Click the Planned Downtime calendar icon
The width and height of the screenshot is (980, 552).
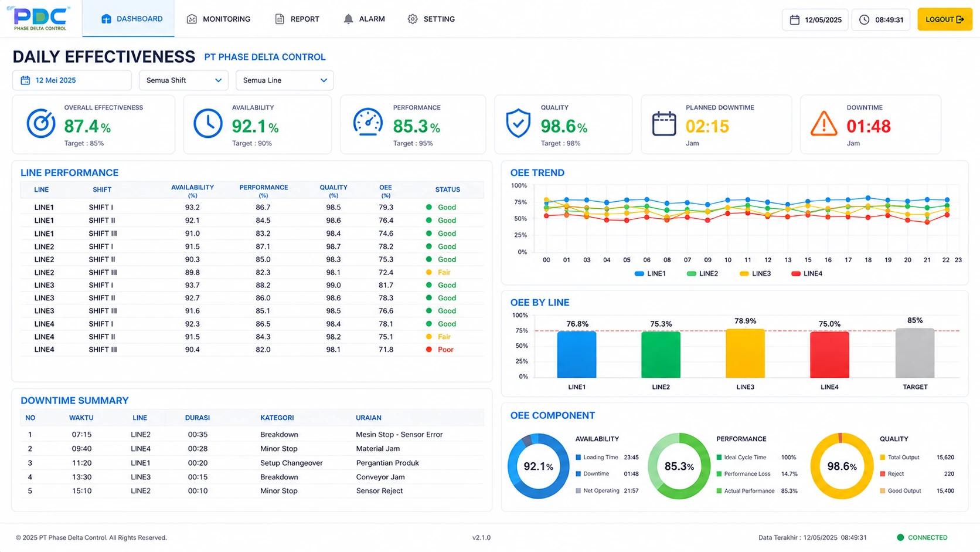click(664, 123)
